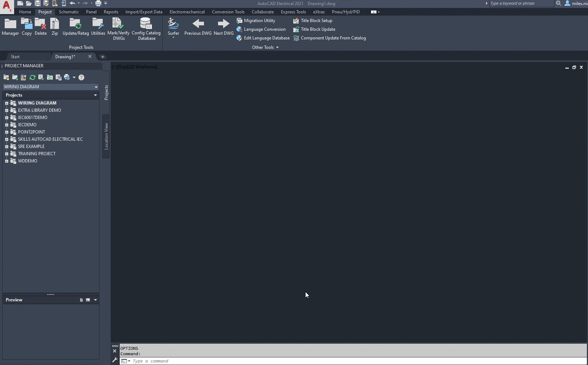The height and width of the screenshot is (365, 588).
Task: Click the Zip project tool
Action: [x=55, y=27]
